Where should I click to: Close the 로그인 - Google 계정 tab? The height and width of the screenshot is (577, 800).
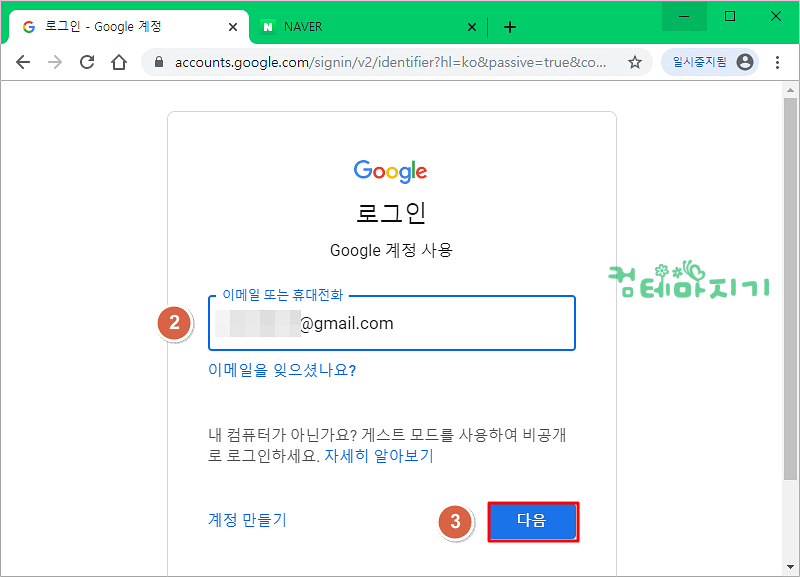pos(233,27)
